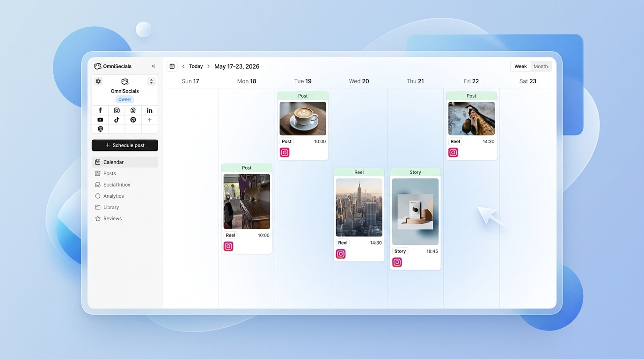Image resolution: width=644 pixels, height=359 pixels.
Task: Select the Facebook account icon
Action: (x=100, y=110)
